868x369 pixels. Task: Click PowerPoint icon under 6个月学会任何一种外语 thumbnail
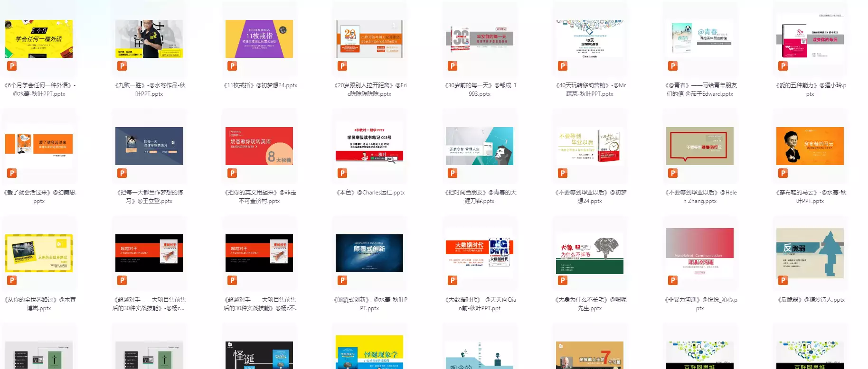pos(12,66)
